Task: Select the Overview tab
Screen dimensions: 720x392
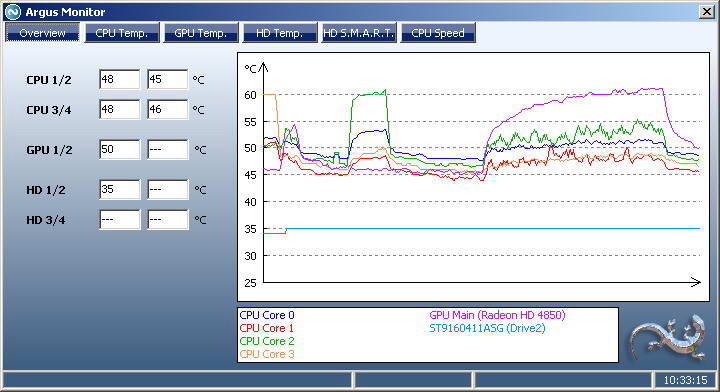Action: (x=42, y=33)
